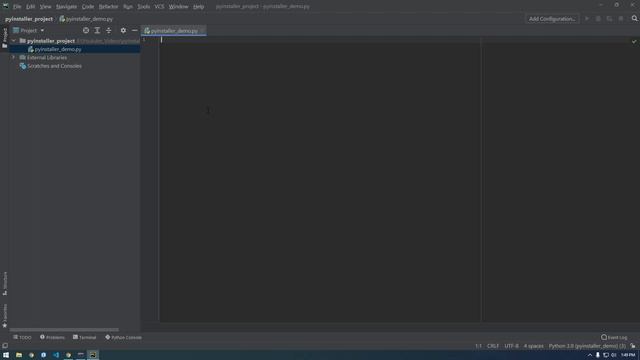Open the Edit menu

[31, 7]
